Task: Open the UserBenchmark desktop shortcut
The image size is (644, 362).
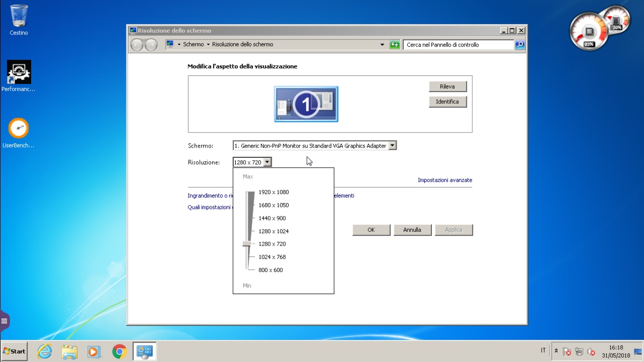Action: point(19,129)
